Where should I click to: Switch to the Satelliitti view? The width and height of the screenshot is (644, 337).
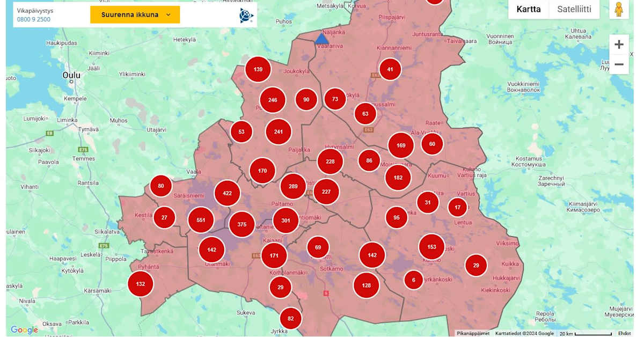[x=574, y=9]
